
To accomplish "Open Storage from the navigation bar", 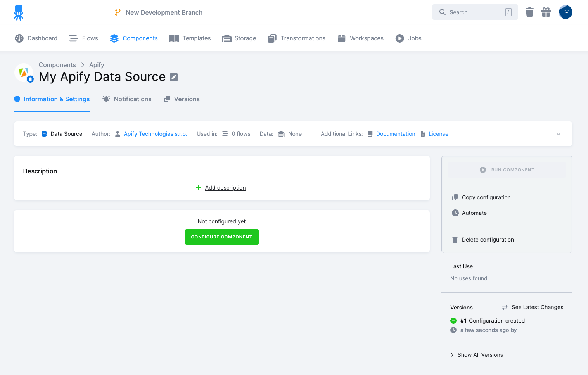I will (x=239, y=38).
